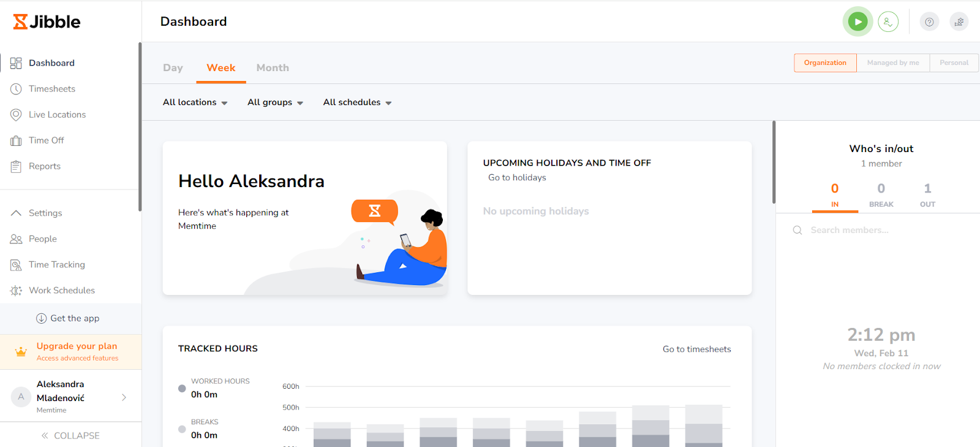Click 'No upcoming holidays' text
The width and height of the screenshot is (980, 447).
click(536, 211)
